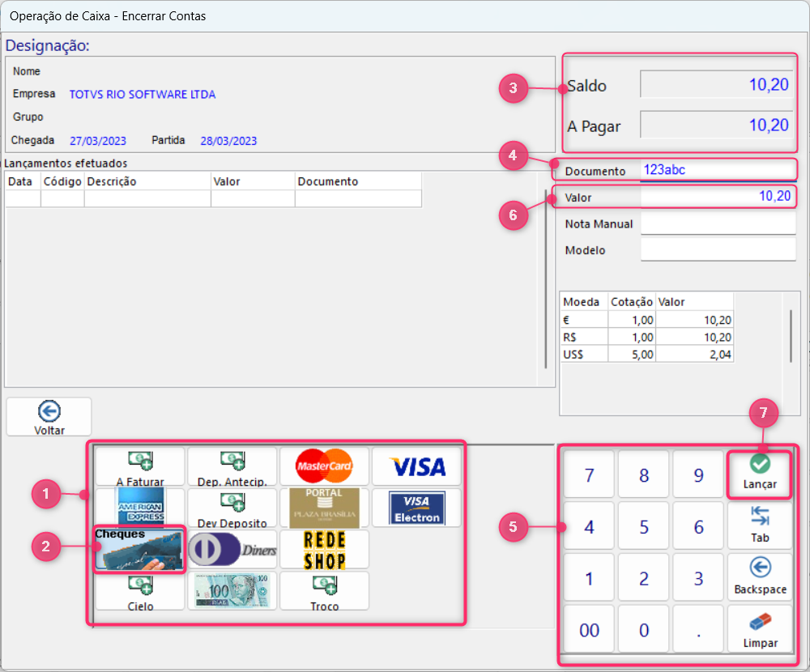The height and width of the screenshot is (672, 810).
Task: Click Backspace on the keypad
Action: pyautogui.click(x=760, y=577)
